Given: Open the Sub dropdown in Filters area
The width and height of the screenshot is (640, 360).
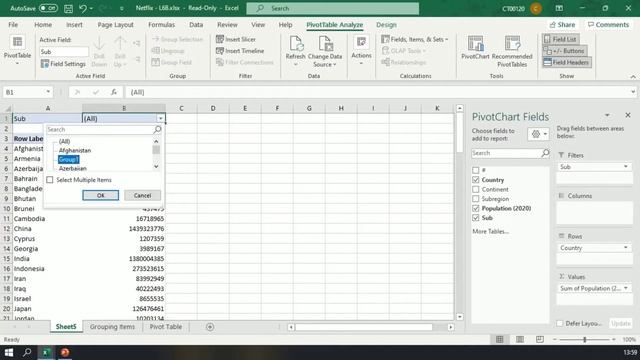Looking at the screenshot, I should [625, 167].
